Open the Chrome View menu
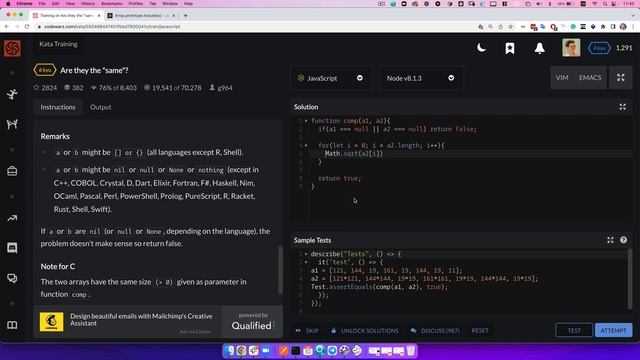The image size is (640, 360). point(70,4)
